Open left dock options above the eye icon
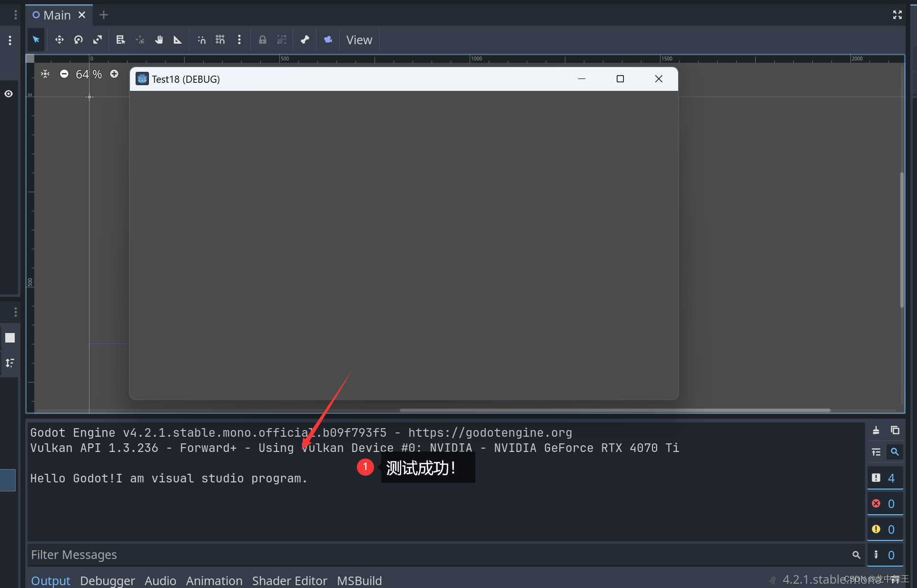This screenshot has width=917, height=588. click(x=10, y=41)
